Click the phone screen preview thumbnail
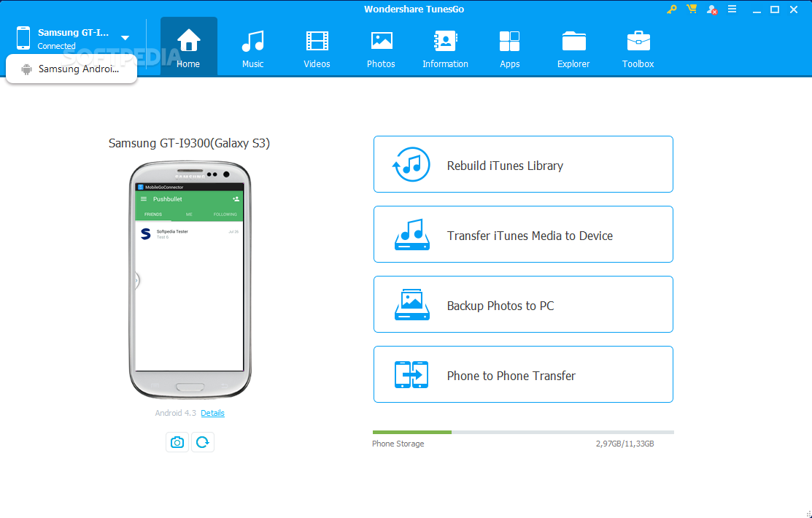812x518 pixels. pyautogui.click(x=189, y=278)
